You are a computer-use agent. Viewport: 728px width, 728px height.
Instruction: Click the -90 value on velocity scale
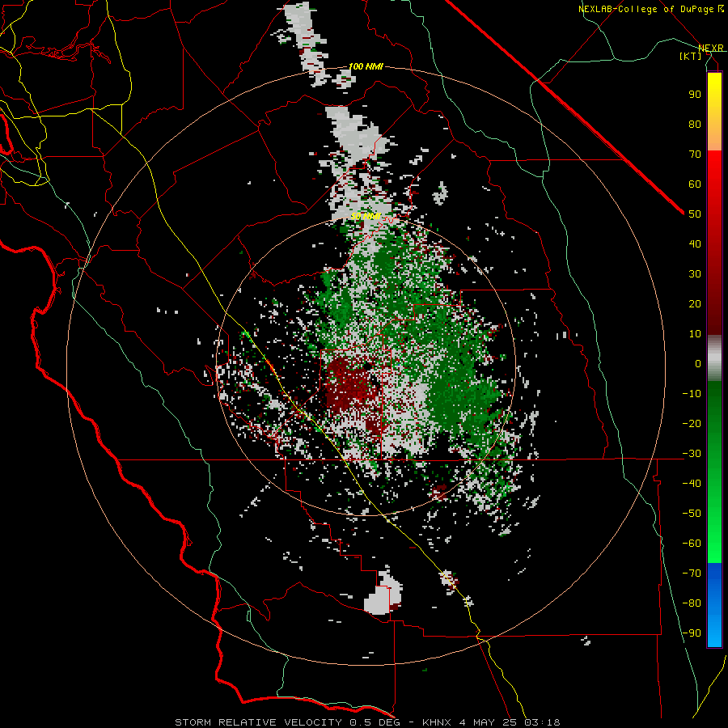click(x=692, y=633)
